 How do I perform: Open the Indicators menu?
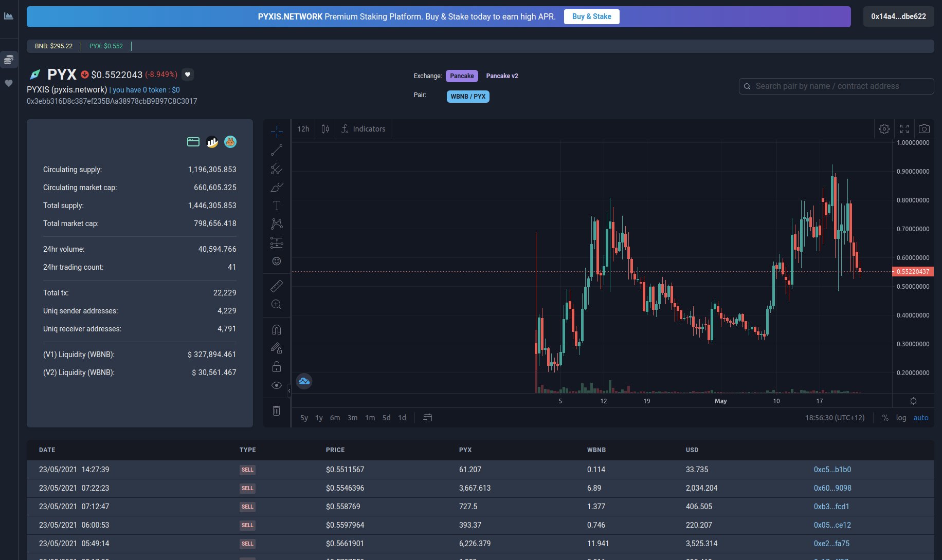[364, 129]
